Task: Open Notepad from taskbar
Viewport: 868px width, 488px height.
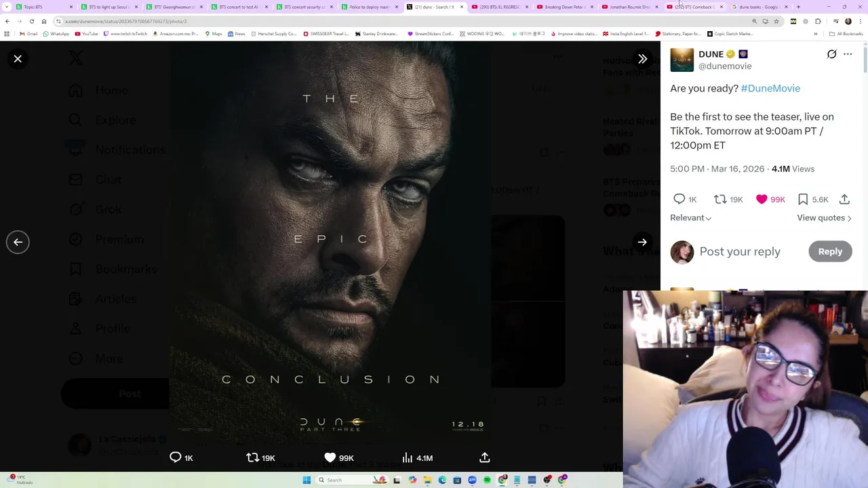Action: [x=517, y=480]
